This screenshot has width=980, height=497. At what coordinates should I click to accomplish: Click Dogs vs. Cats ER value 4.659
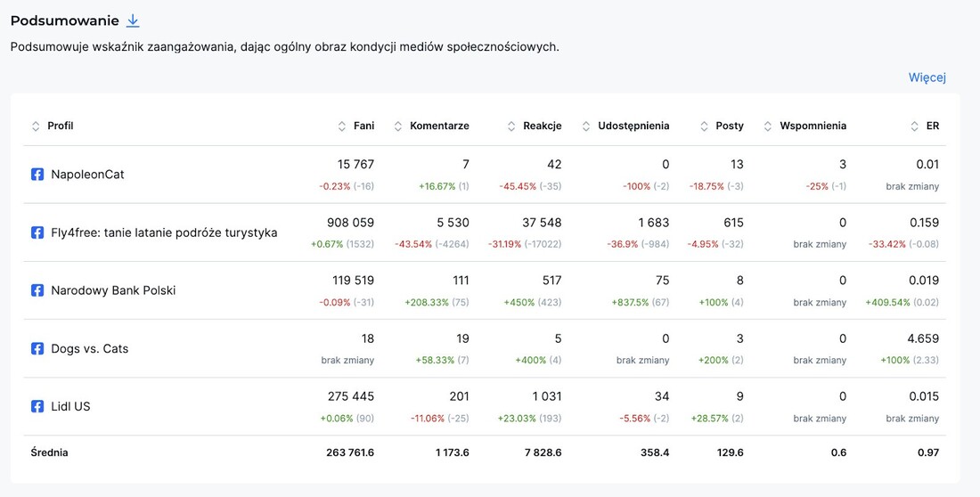tap(923, 338)
